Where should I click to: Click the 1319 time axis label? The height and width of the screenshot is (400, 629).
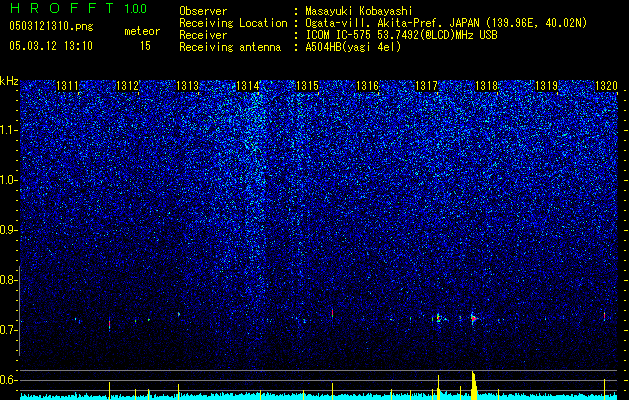tap(546, 86)
